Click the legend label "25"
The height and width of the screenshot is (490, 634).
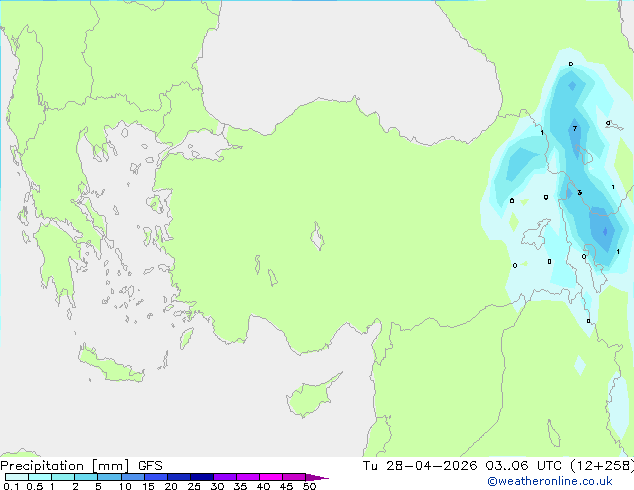[x=194, y=486]
